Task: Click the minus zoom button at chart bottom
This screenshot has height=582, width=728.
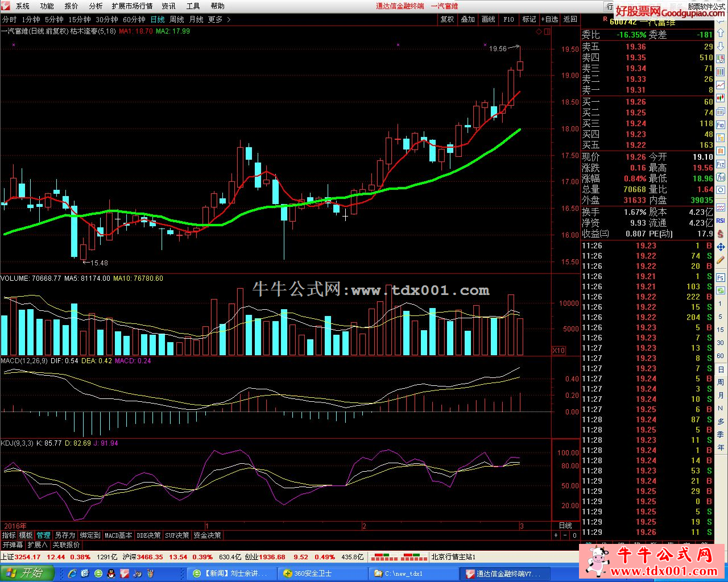Action: (x=565, y=535)
